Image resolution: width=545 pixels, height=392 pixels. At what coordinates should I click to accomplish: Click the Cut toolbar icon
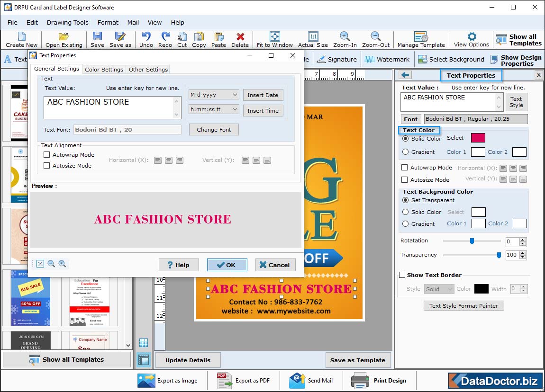point(182,40)
